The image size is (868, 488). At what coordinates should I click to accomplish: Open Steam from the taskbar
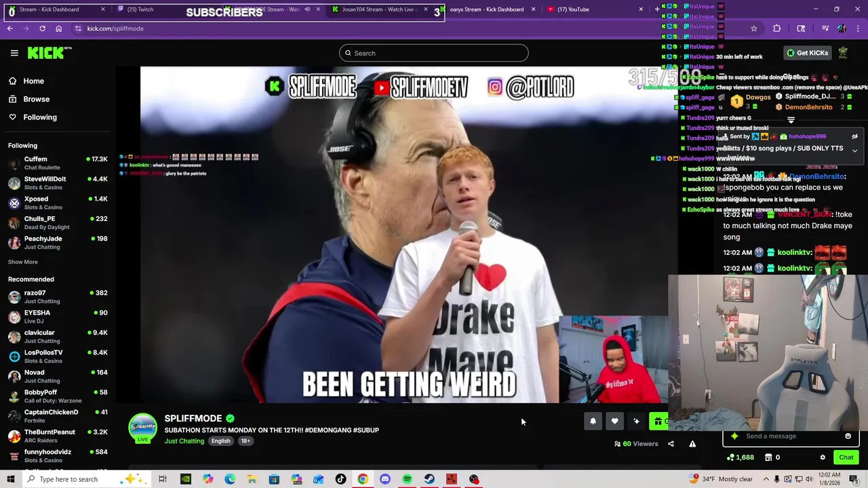(x=429, y=479)
